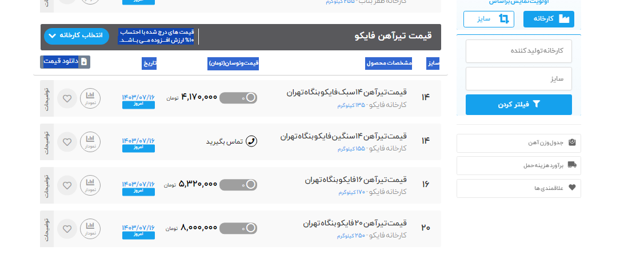This screenshot has width=644, height=258.
Task: Select factory display priority tab (کارخانه)
Action: tap(549, 19)
